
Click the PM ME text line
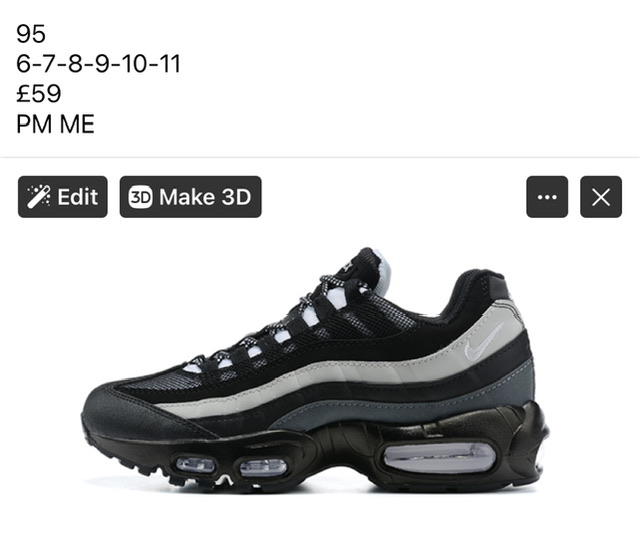pos(56,124)
